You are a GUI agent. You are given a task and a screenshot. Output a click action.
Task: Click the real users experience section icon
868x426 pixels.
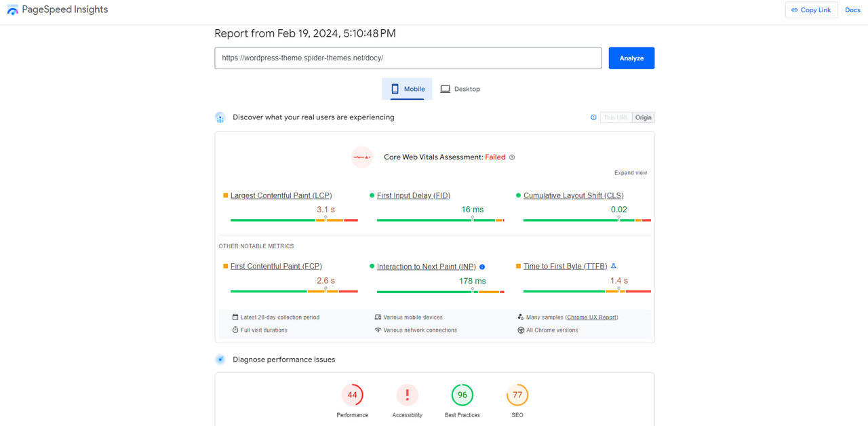(220, 117)
